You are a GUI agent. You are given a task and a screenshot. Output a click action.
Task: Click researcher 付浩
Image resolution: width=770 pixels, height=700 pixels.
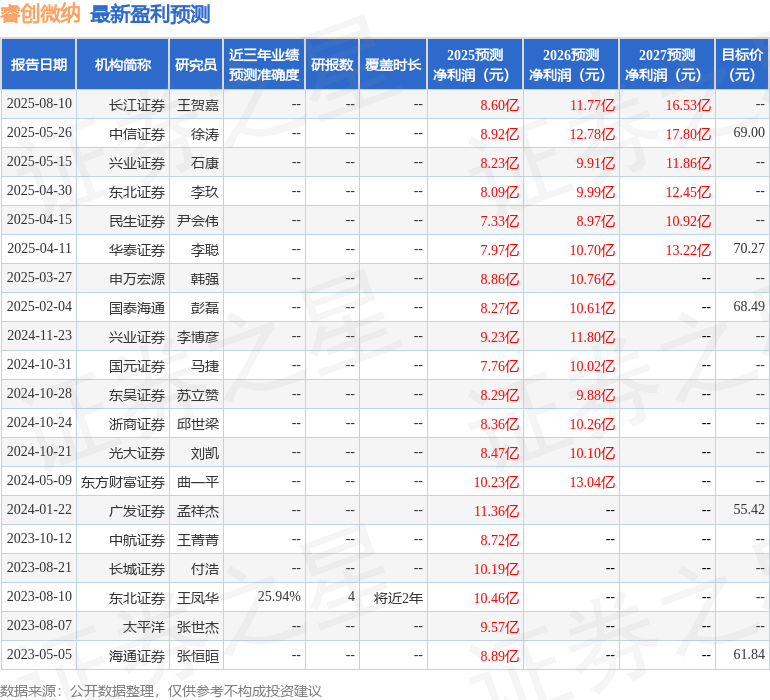[x=205, y=569]
